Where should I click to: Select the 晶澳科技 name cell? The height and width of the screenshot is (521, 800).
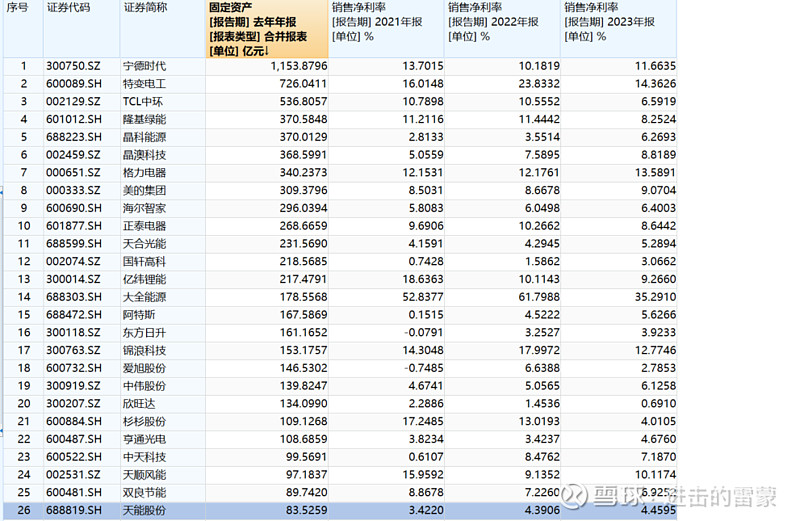(144, 155)
